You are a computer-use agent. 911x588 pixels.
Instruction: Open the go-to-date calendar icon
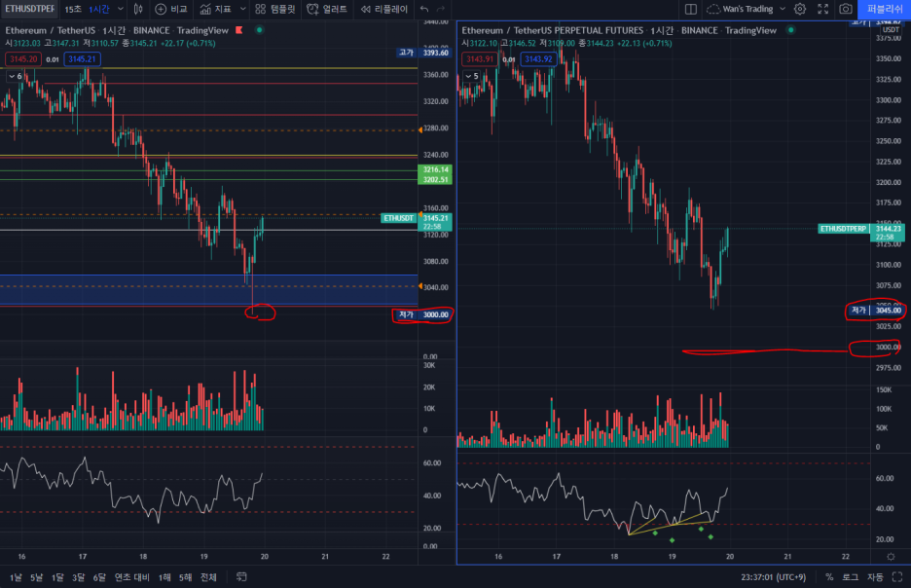(241, 577)
